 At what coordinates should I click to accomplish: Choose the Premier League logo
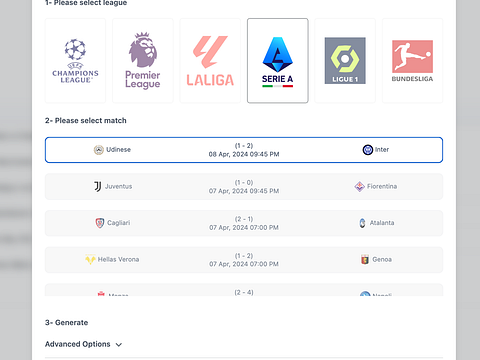pyautogui.click(x=143, y=61)
